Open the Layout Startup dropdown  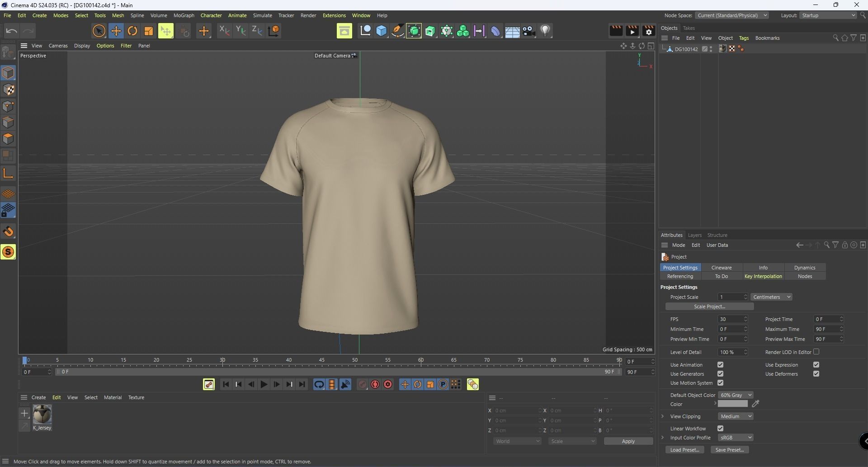(x=828, y=15)
